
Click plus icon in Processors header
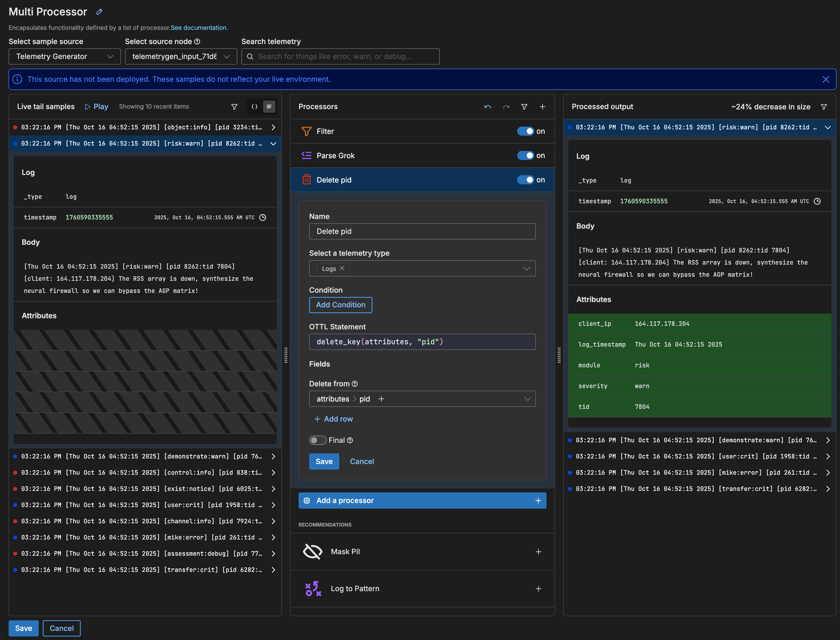(543, 107)
